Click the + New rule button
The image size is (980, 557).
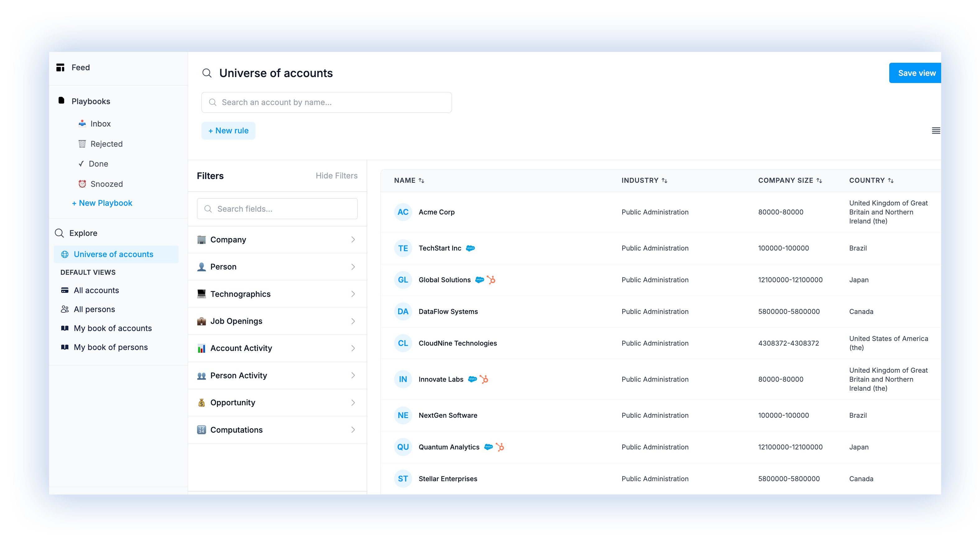pyautogui.click(x=228, y=131)
